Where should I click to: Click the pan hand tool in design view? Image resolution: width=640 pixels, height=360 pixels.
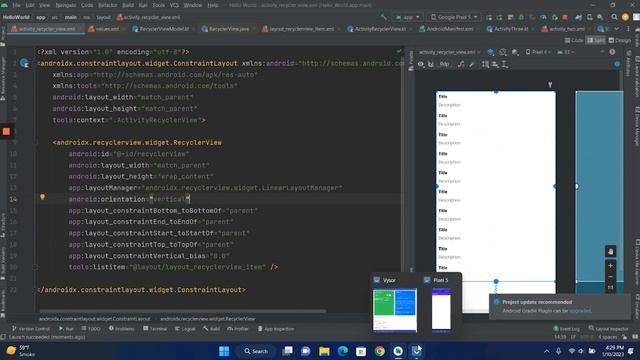610,252
